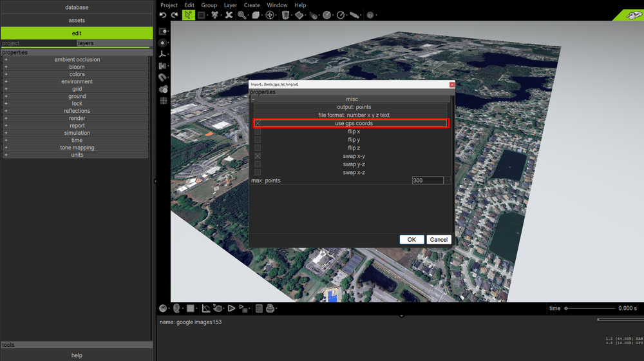Click the magnifier zoom tool icon
The image size is (644, 361).
pos(242,15)
